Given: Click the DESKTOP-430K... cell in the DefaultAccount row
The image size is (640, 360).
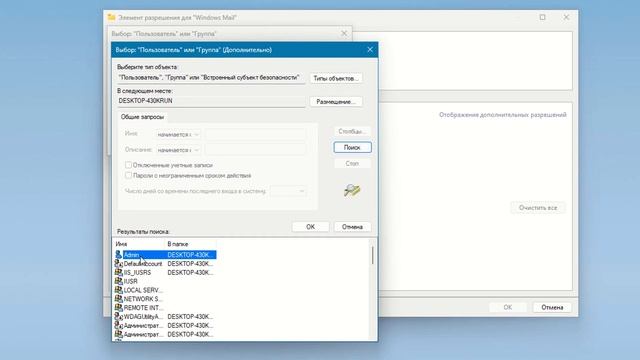Looking at the screenshot, I should 190,264.
